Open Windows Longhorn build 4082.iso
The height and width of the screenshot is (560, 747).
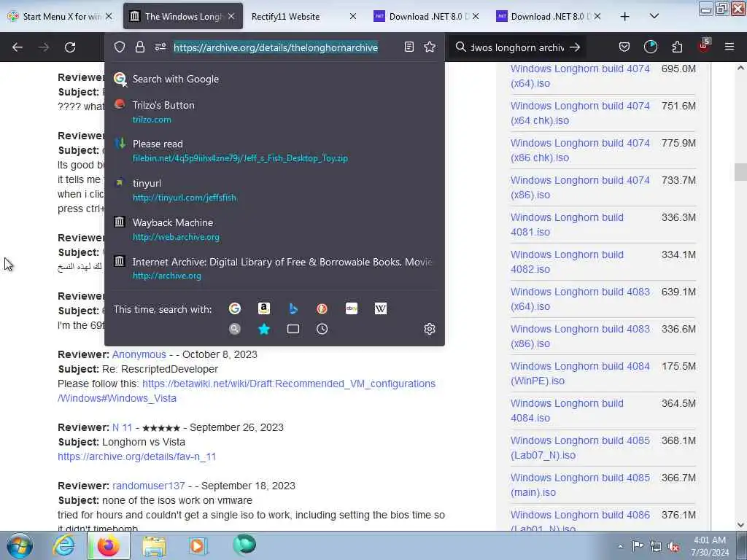point(567,262)
